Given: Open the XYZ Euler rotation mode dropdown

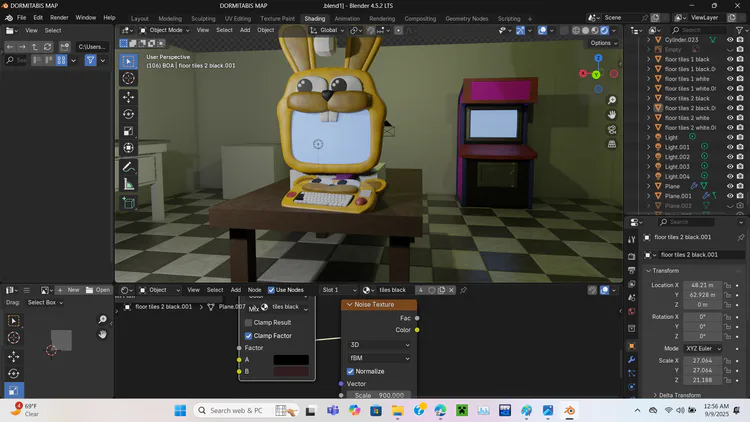Looking at the screenshot, I should (x=702, y=348).
